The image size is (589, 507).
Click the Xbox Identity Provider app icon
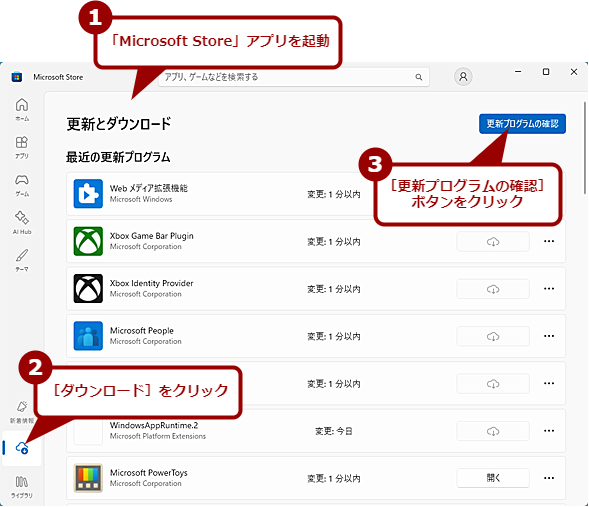click(x=88, y=288)
